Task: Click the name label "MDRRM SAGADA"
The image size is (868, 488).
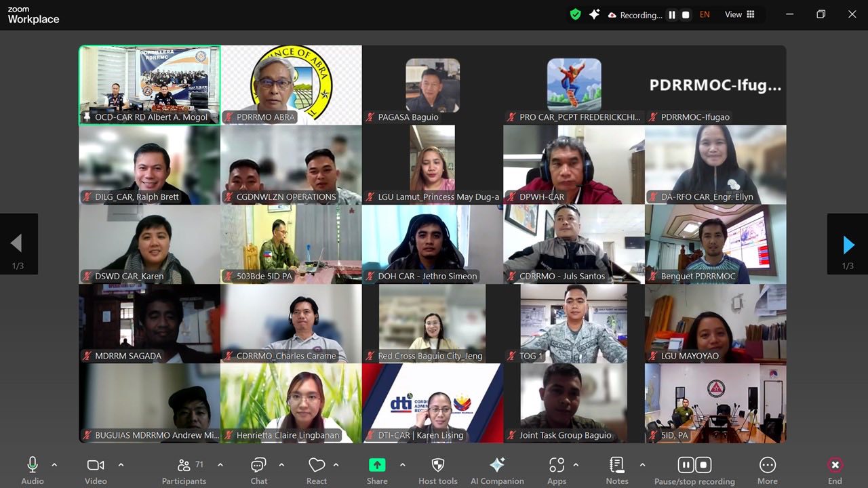Action: pyautogui.click(x=128, y=356)
